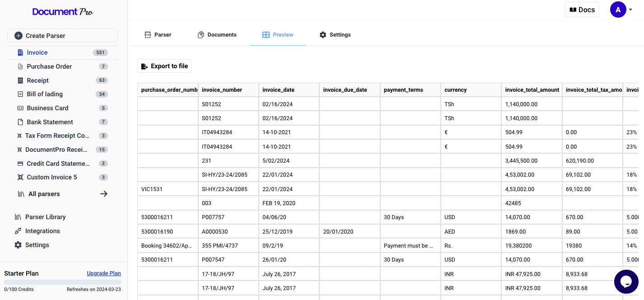
Task: Click the Receipt parser icon
Action: tap(20, 80)
